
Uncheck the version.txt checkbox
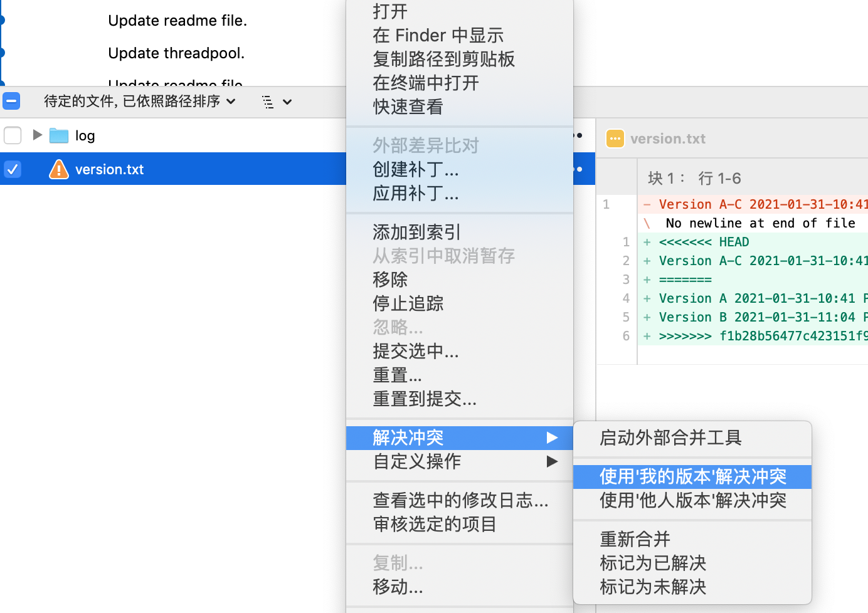[13, 169]
